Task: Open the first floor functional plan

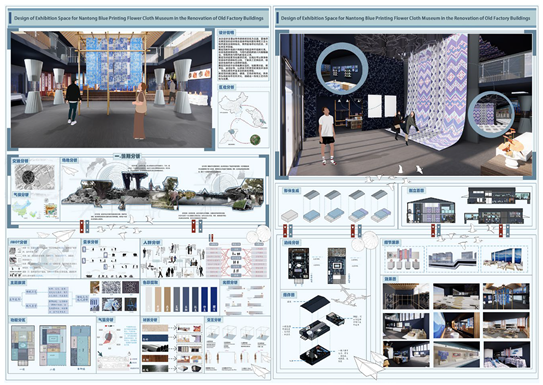Action: (x=23, y=346)
